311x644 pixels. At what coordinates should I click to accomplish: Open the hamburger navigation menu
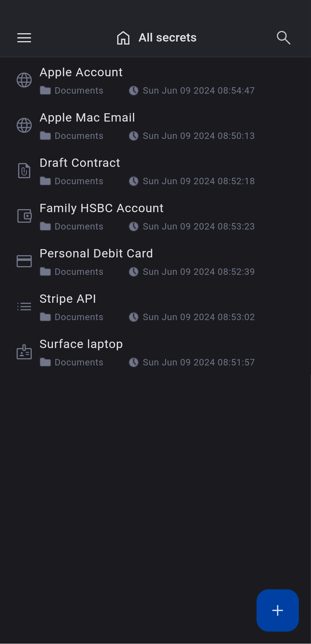(x=24, y=38)
